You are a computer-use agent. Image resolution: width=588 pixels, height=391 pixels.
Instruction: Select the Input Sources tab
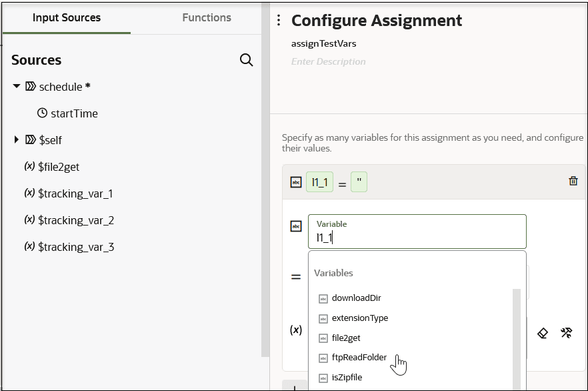[67, 18]
